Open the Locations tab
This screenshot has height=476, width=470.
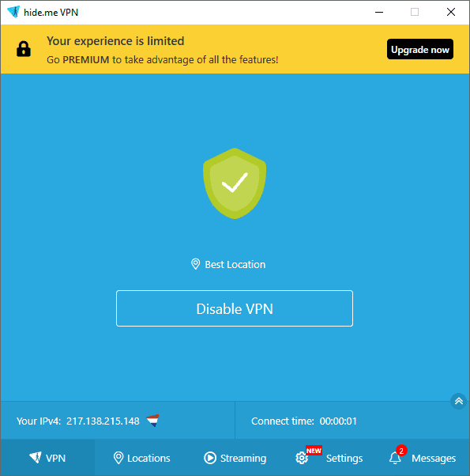141,458
